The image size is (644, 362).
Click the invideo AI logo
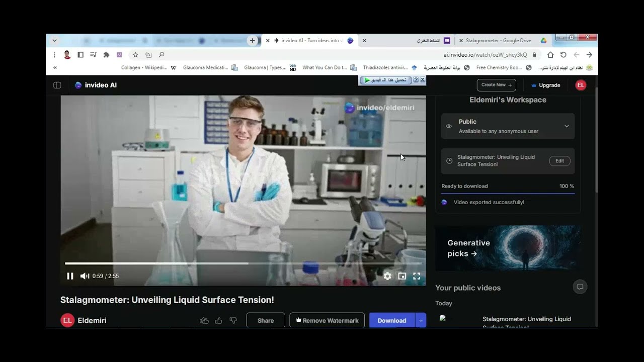pos(96,85)
